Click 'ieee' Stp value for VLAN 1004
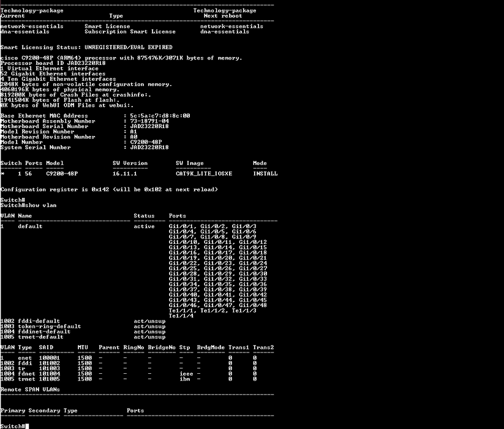Image resolution: width=504 pixels, height=429 pixels. (186, 374)
